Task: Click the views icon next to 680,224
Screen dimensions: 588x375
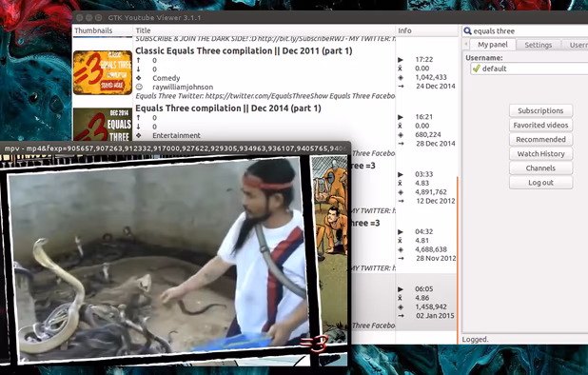Action: click(401, 135)
